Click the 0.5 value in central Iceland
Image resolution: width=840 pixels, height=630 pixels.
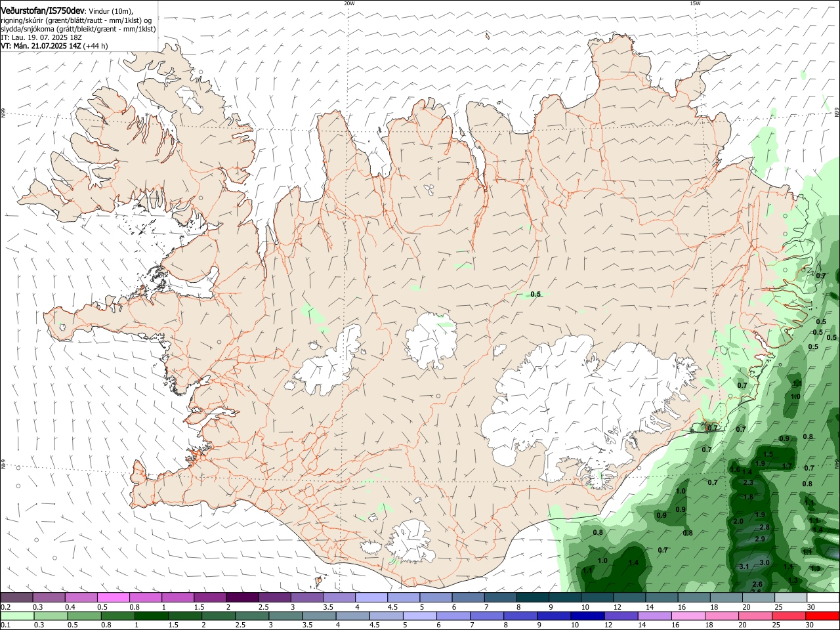(535, 294)
